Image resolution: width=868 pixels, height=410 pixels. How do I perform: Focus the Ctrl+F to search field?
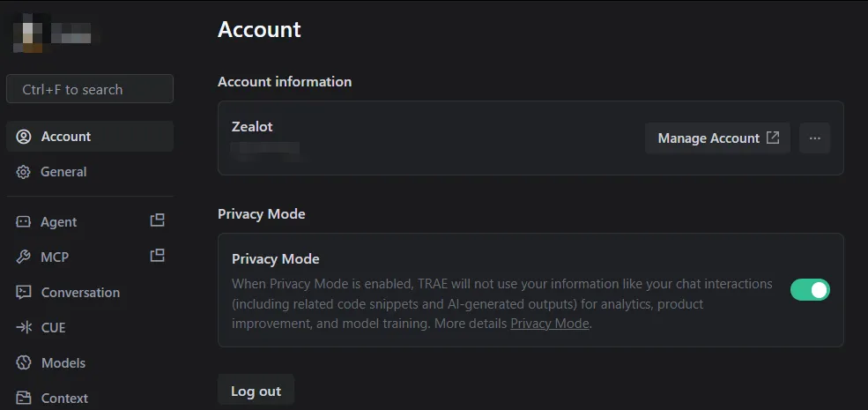pyautogui.click(x=90, y=89)
